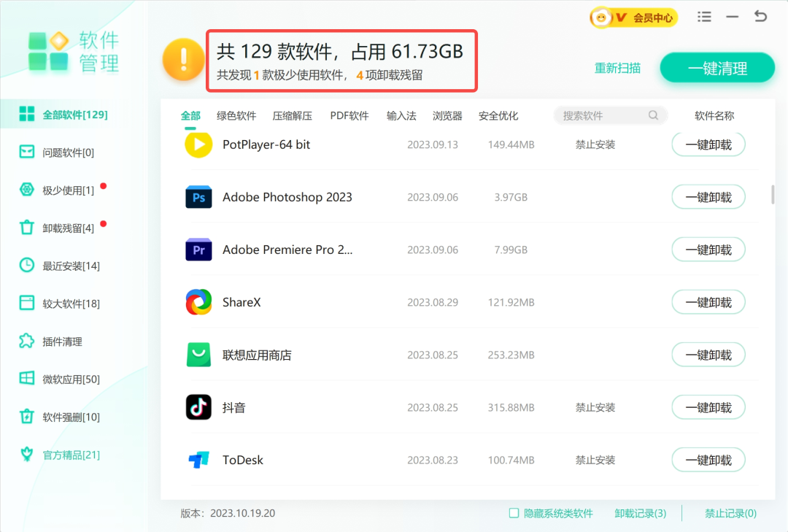This screenshot has width=788, height=532.
Task: Click the software list vertical scrollbar
Action: point(773,195)
